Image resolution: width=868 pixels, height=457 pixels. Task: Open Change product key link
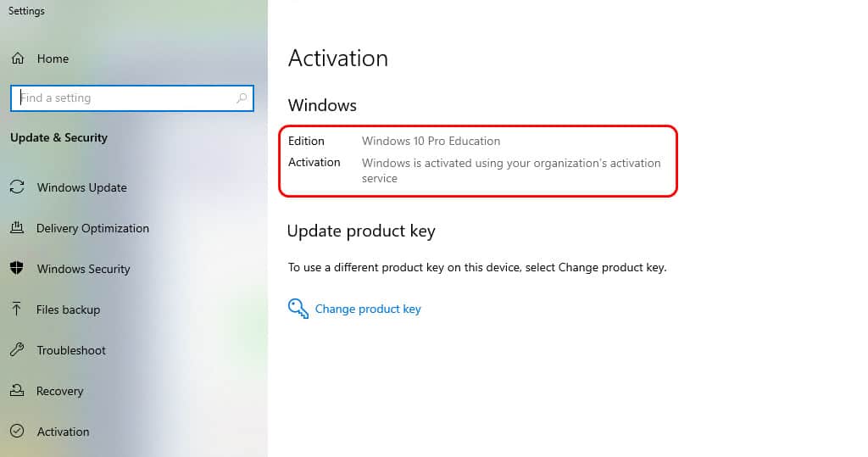tap(368, 309)
